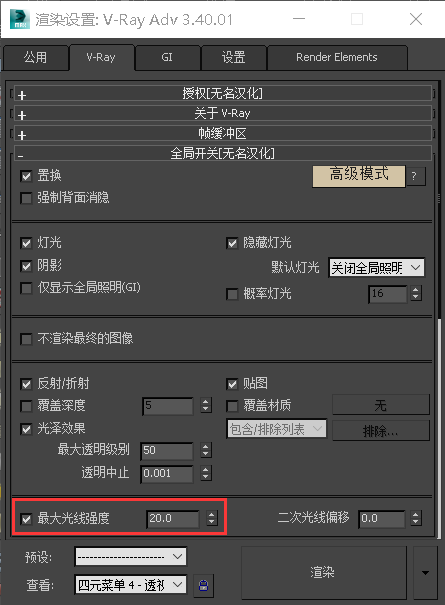Click the 高级模式 button
The width and height of the screenshot is (445, 605).
coord(359,176)
